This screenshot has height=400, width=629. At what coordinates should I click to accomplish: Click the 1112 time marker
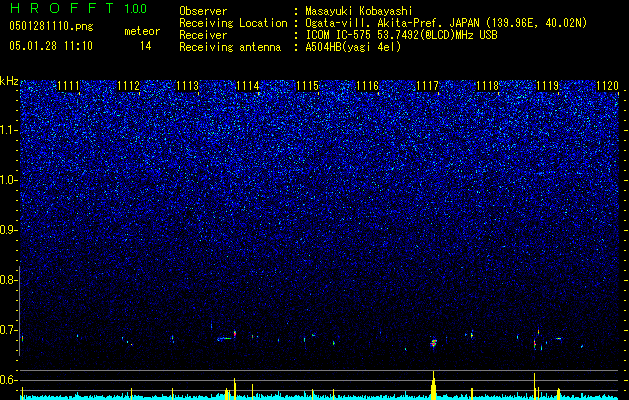tap(128, 86)
